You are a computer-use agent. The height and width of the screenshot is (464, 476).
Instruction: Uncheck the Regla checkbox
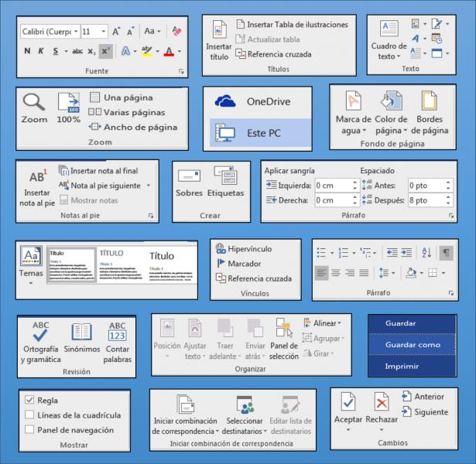coord(29,401)
